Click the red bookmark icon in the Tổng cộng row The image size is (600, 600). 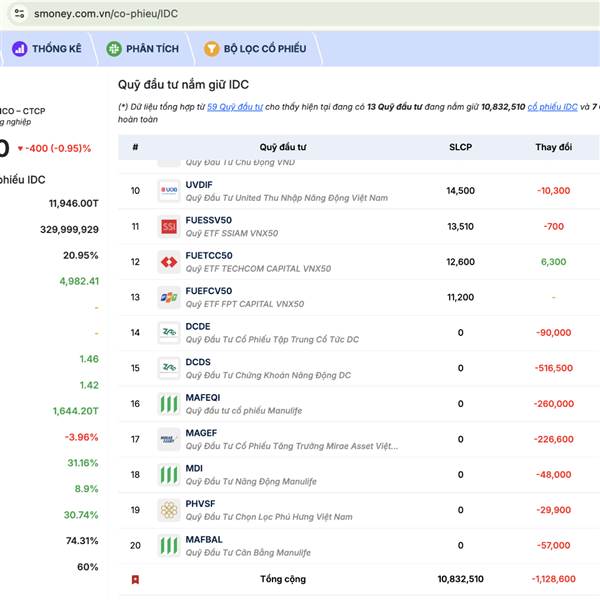coord(135,579)
